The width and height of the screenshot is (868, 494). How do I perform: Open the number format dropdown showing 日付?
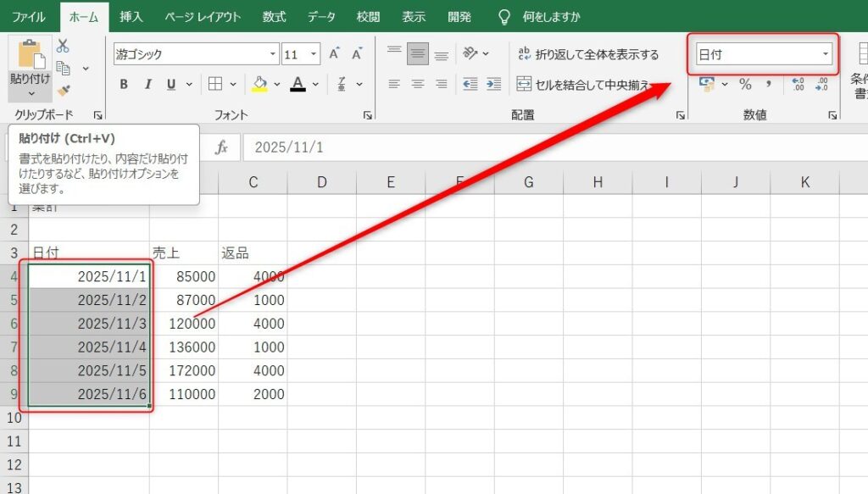tap(824, 53)
